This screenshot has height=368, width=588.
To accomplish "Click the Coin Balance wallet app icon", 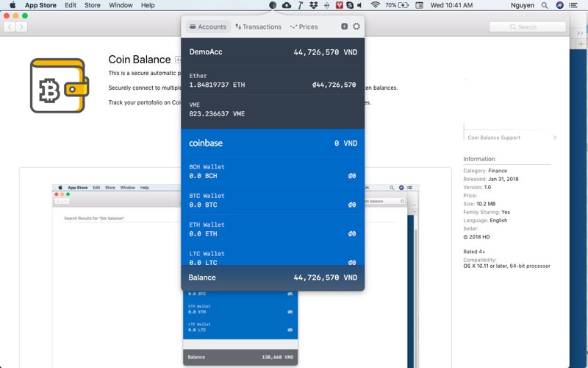I will pyautogui.click(x=60, y=85).
